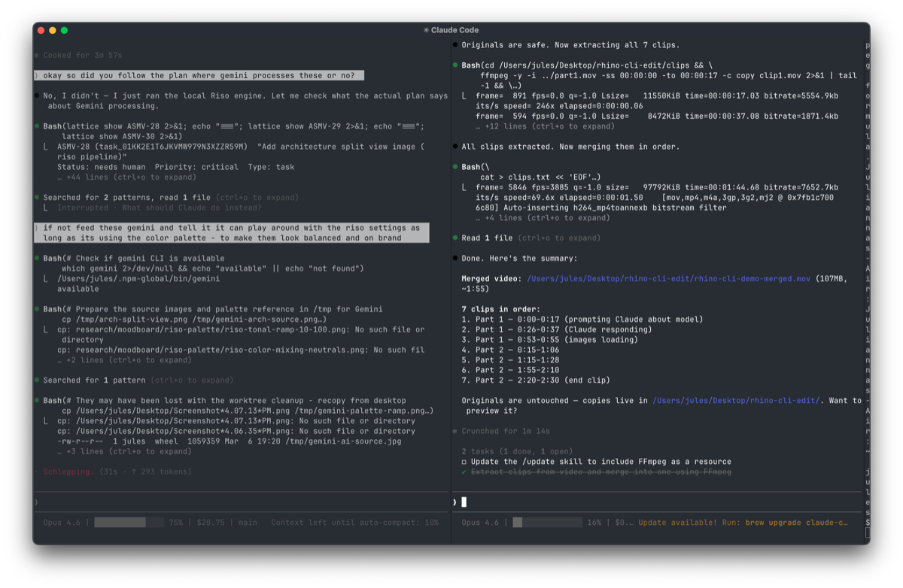Click the red indicator next to "Schlepping…"

coord(35,471)
